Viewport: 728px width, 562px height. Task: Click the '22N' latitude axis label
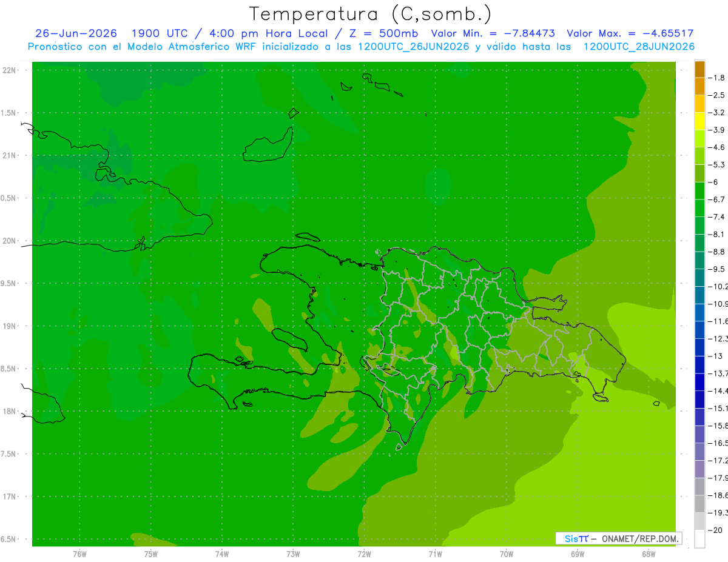(9, 70)
